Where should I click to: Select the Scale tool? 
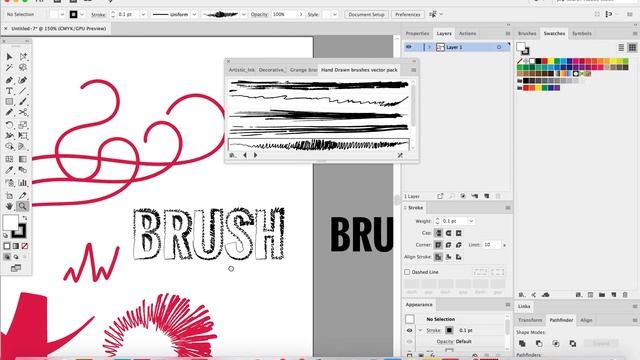(x=23, y=125)
